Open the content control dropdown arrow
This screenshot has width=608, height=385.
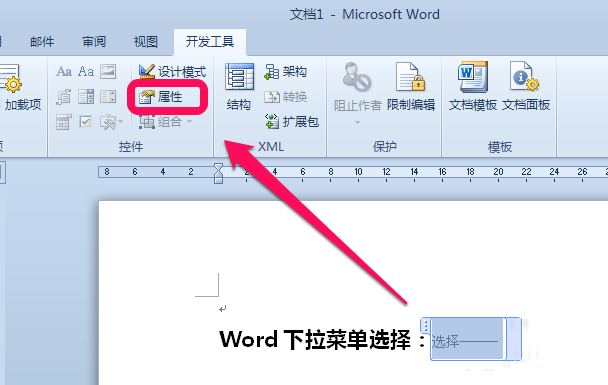(x=513, y=339)
